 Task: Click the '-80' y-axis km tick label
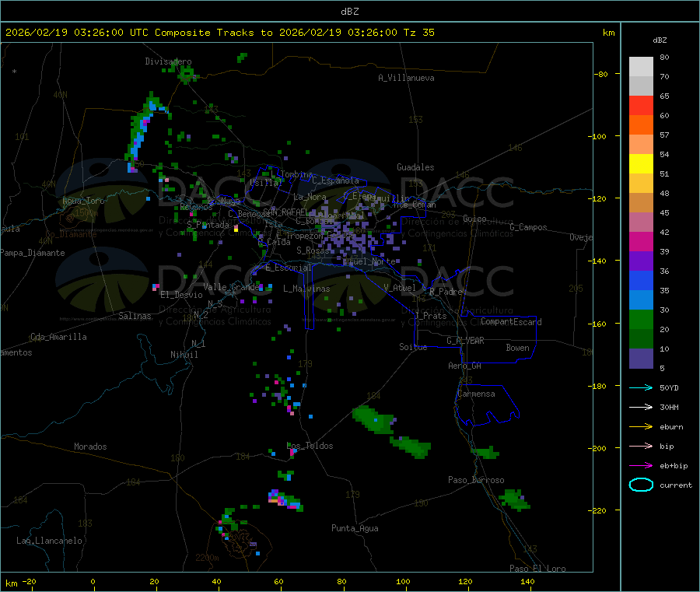pos(600,74)
